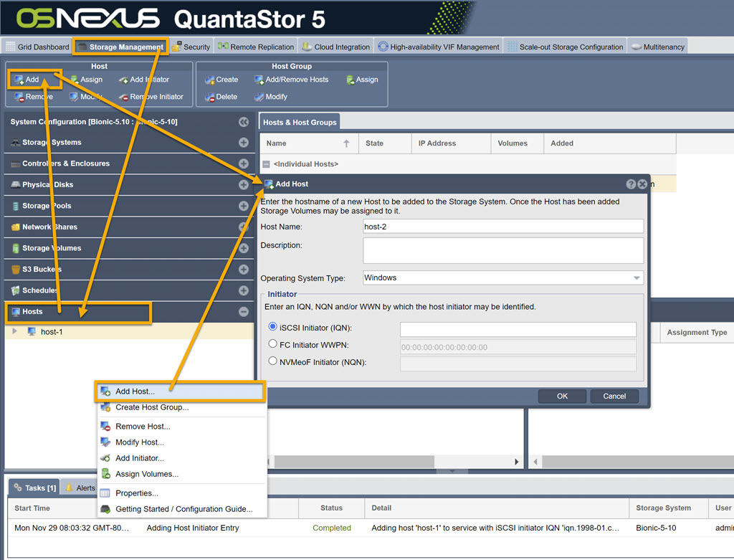Expand the host-1 tree node
This screenshot has height=560, width=734.
[x=14, y=331]
